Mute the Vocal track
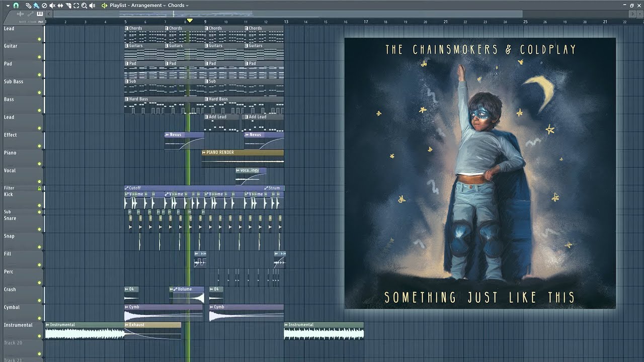This screenshot has height=362, width=644. coord(39,182)
